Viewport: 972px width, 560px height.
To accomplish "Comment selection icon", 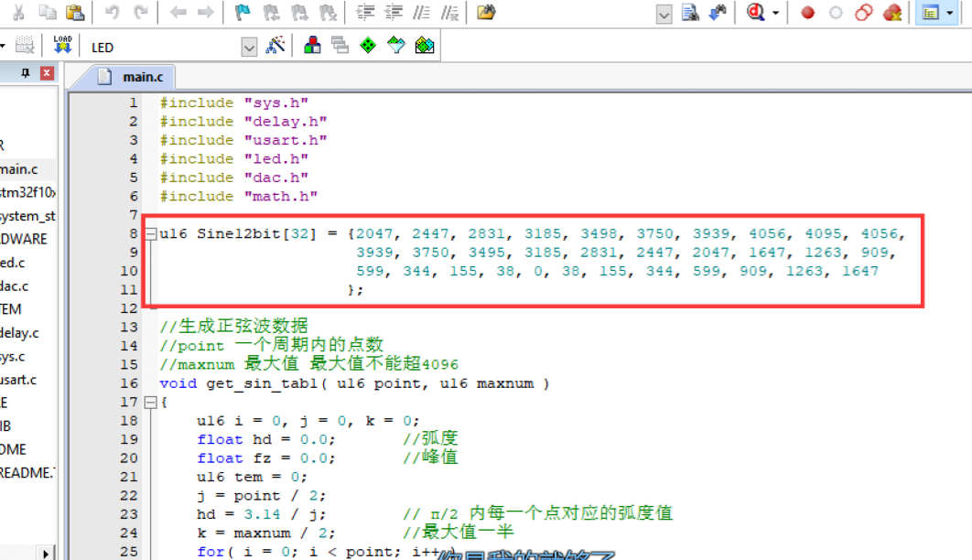I will 422,13.
